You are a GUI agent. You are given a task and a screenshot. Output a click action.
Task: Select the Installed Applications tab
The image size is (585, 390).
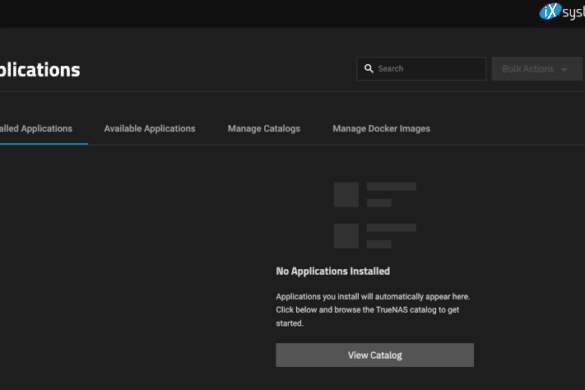tap(36, 129)
